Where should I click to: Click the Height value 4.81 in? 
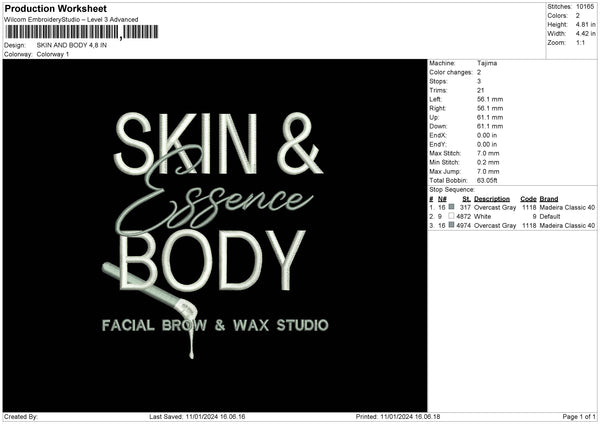(585, 24)
